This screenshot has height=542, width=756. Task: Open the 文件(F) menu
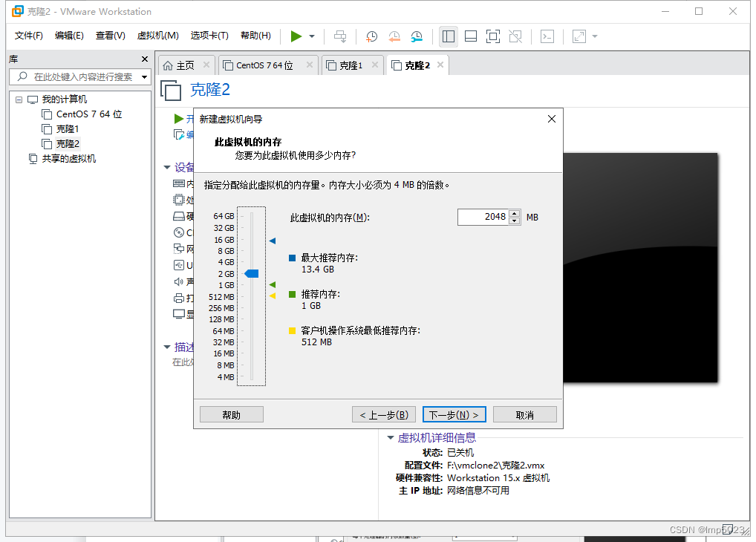click(x=28, y=36)
